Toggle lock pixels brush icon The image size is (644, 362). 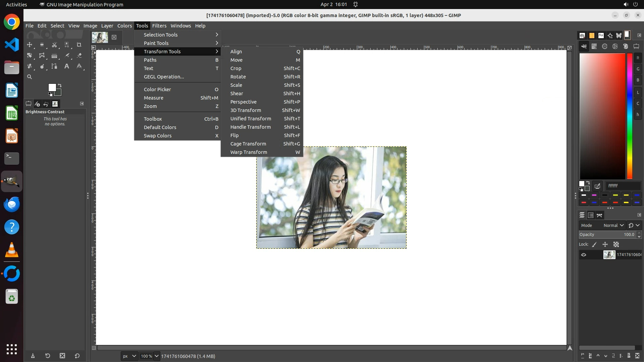click(594, 245)
